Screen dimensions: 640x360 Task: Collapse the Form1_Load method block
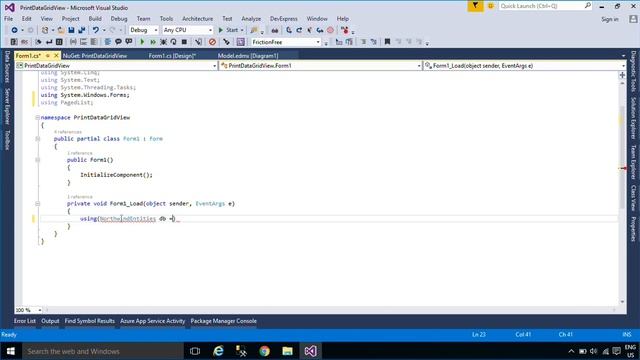click(x=37, y=203)
